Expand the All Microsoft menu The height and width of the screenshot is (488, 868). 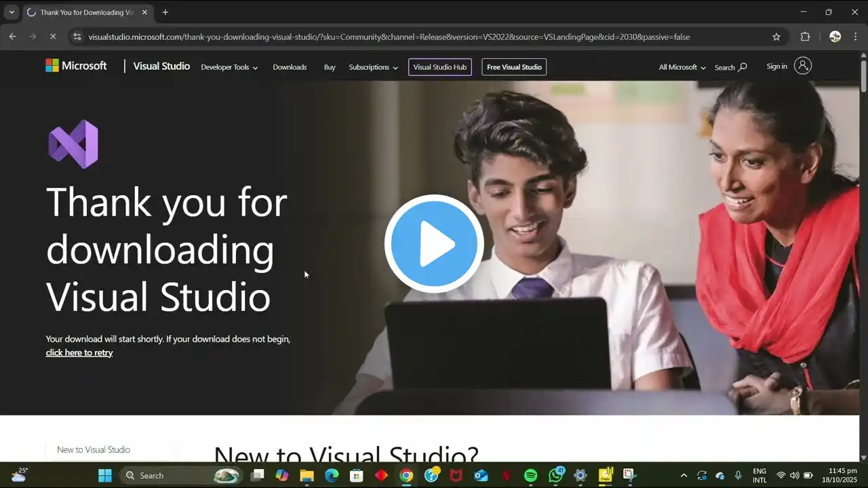click(x=682, y=67)
